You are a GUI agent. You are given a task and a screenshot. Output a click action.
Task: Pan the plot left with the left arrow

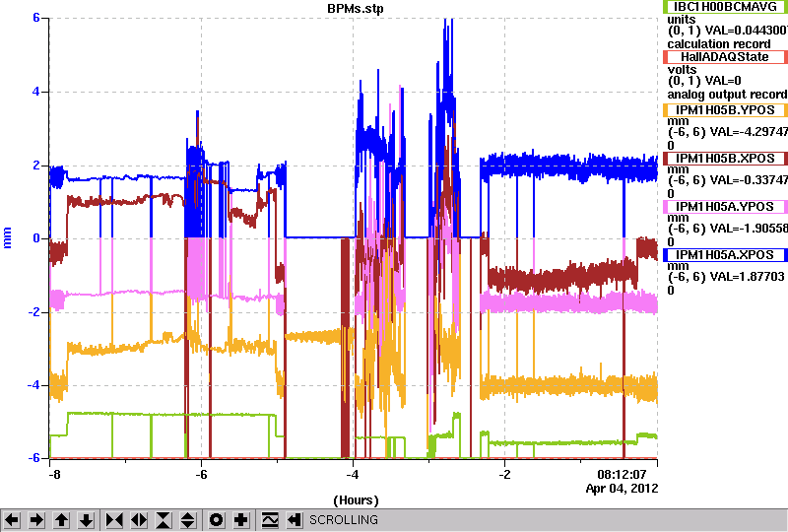point(12,520)
